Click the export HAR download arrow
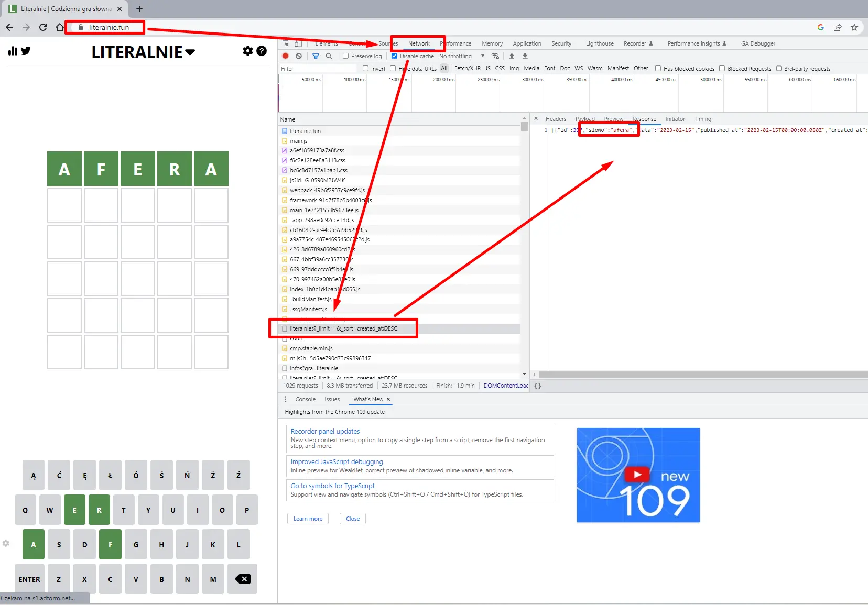 [x=525, y=56]
